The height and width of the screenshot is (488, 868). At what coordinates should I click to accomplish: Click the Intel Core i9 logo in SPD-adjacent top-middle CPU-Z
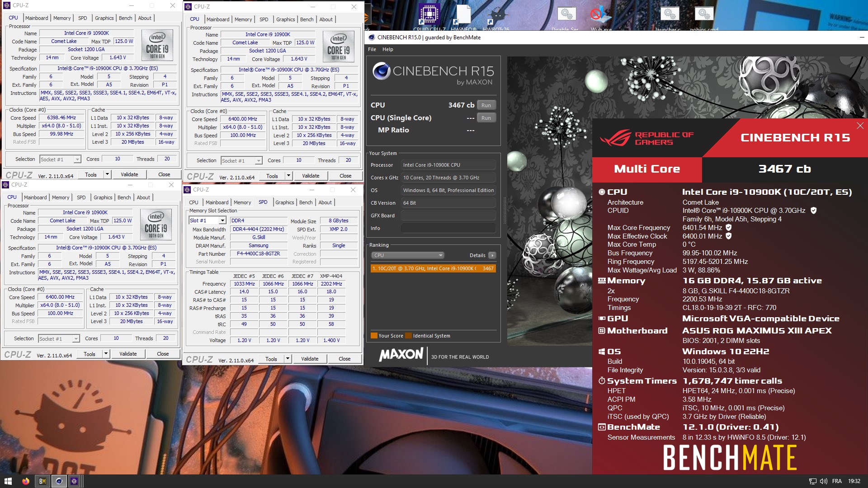pyautogui.click(x=338, y=46)
